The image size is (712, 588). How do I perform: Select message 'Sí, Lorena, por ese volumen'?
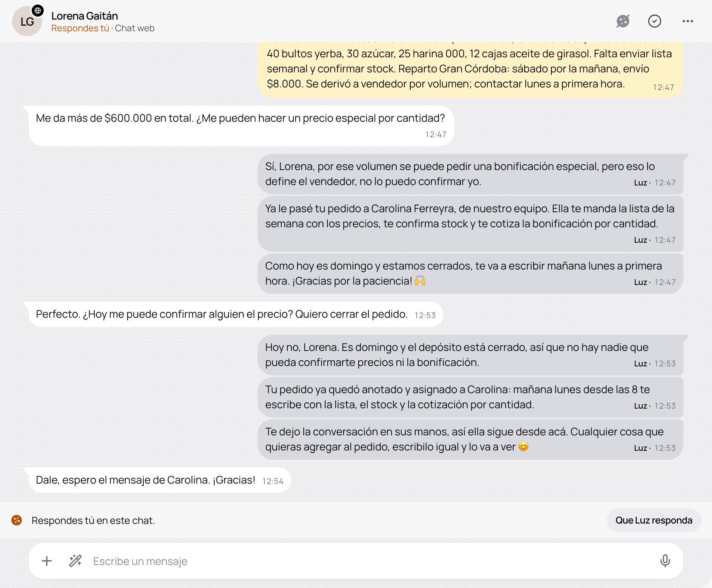470,174
